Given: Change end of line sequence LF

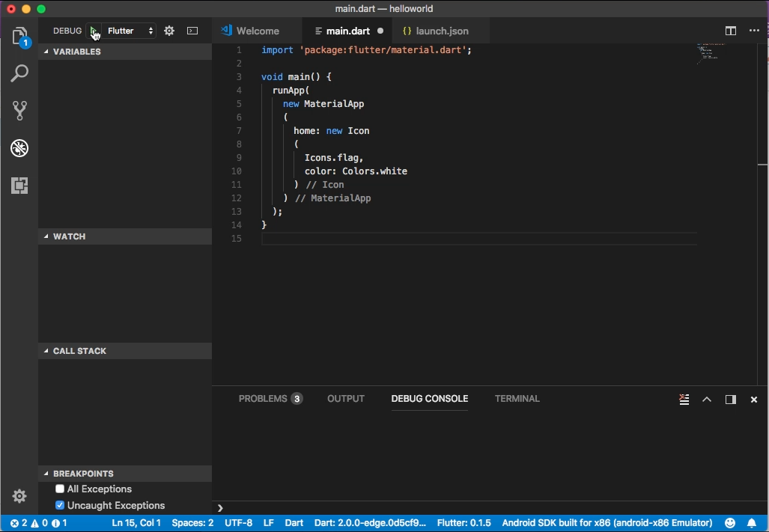Looking at the screenshot, I should tap(268, 523).
